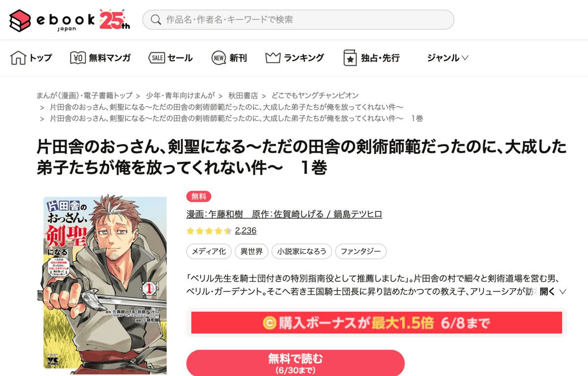The image size is (588, 376).
Task: Select the 小説家になろう tag
Action: tap(302, 251)
